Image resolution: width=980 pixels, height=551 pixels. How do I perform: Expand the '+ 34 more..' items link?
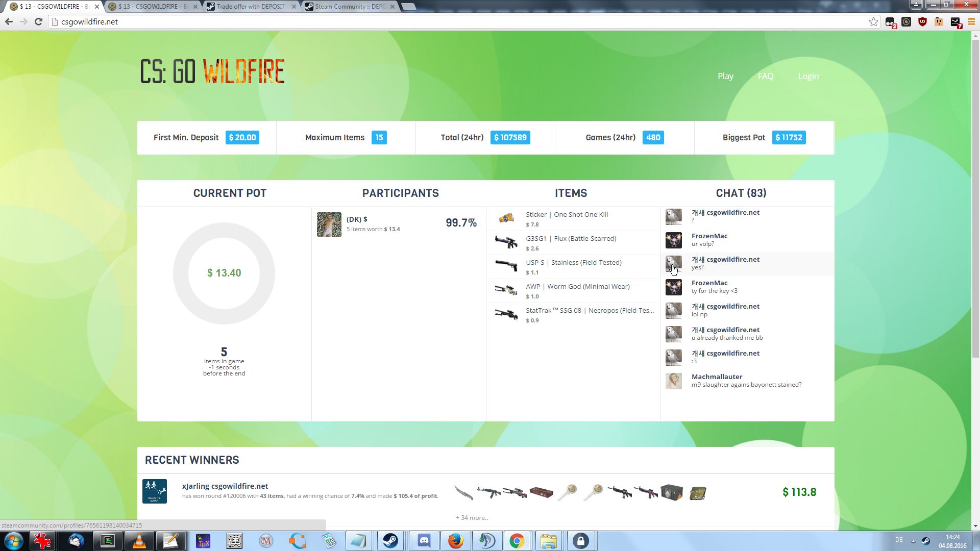472,517
